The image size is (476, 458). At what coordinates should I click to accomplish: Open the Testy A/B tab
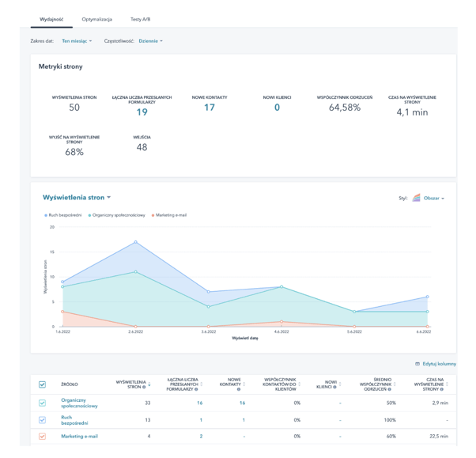[140, 20]
